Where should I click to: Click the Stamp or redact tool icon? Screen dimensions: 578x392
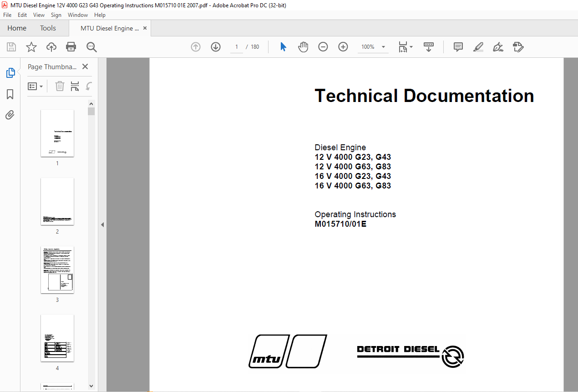518,47
